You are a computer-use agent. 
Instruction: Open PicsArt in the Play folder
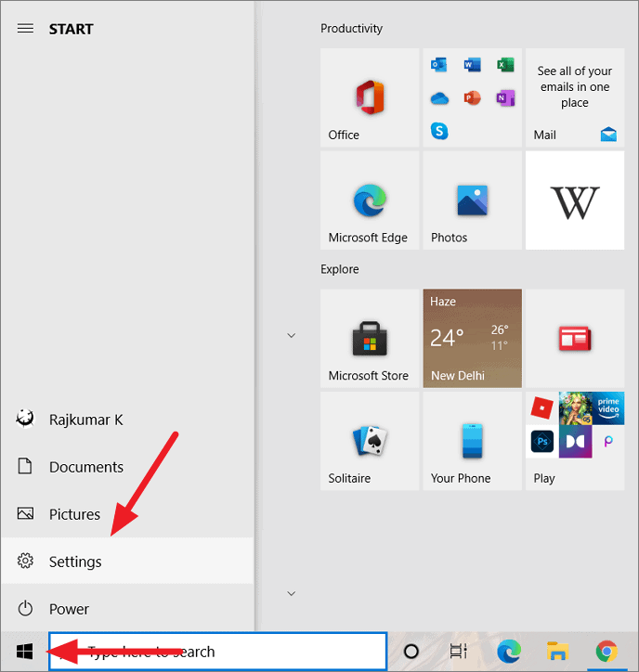coord(608,442)
